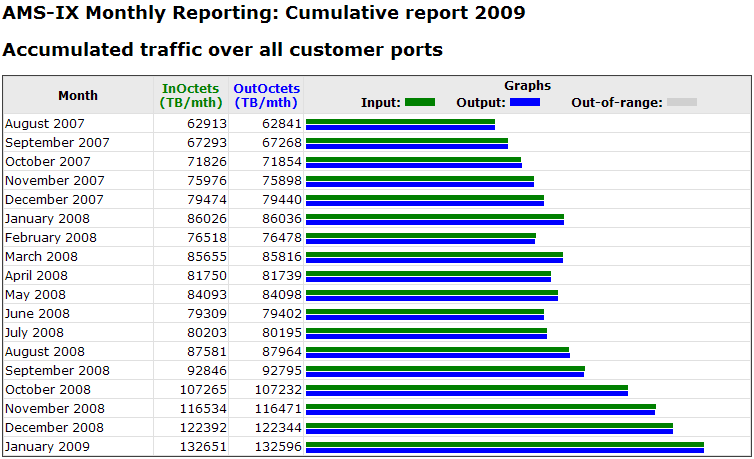Select the August 2007 row label

(x=45, y=124)
